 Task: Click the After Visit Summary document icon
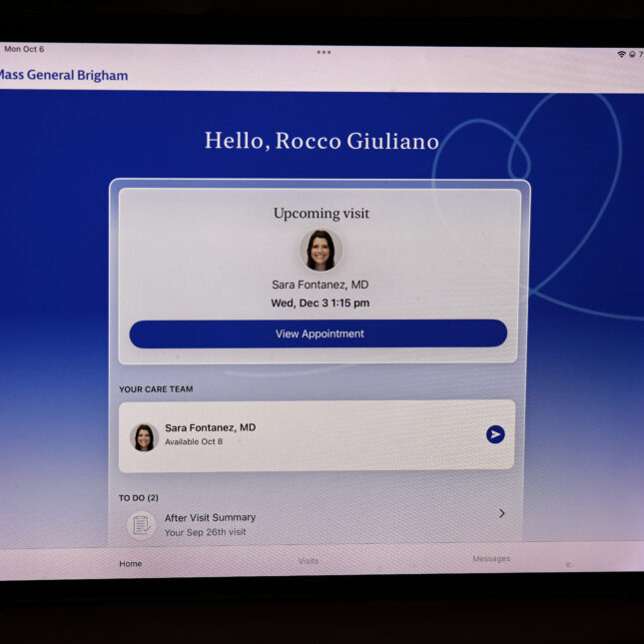pos(141,524)
